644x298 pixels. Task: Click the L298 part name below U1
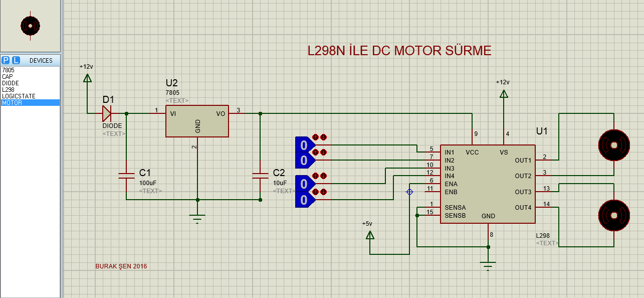[x=543, y=236]
